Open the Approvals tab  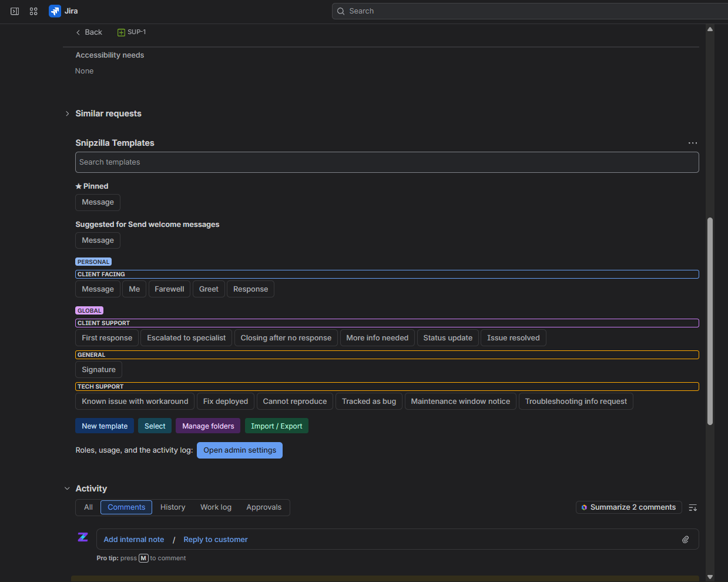pos(264,507)
